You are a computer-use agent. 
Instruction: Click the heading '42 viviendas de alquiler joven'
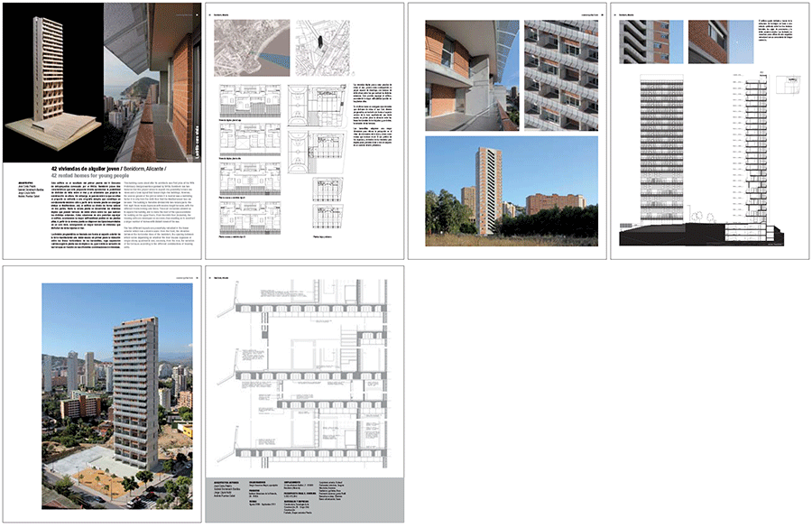(86, 169)
